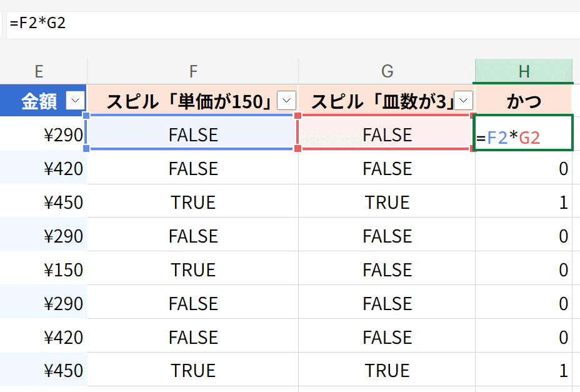Click in the formula bar showing =F2*G2
Viewport: 580px width, 392px height.
coord(293,25)
